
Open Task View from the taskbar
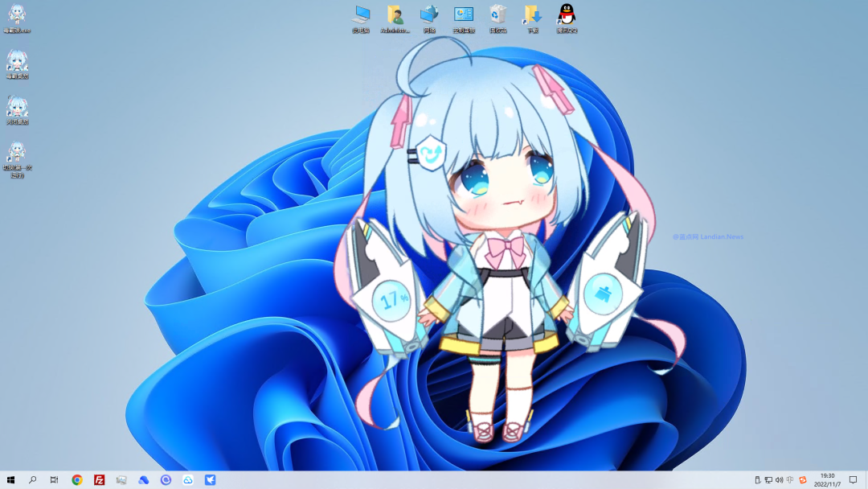point(55,479)
